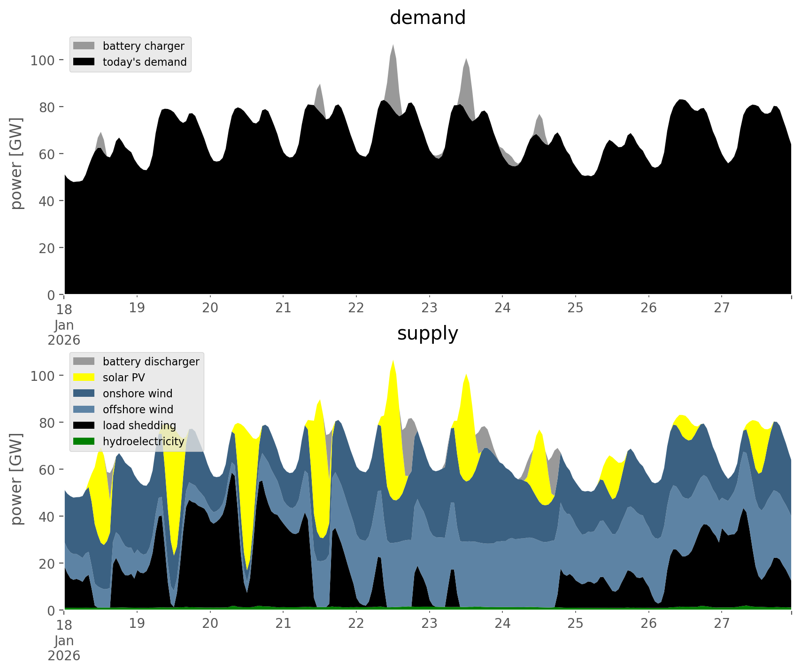Select the yellow solar PV legend swatch
This screenshot has width=801, height=672.
tap(84, 378)
